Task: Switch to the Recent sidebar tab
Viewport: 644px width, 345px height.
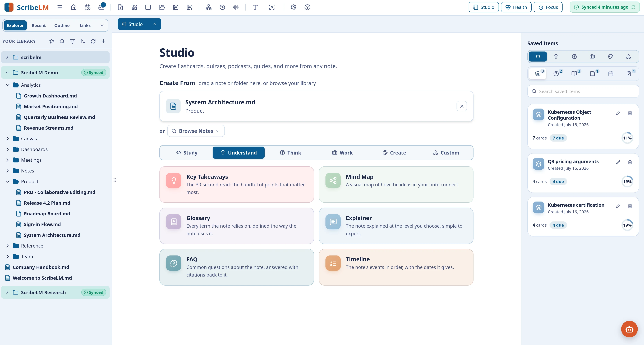Action: point(39,25)
